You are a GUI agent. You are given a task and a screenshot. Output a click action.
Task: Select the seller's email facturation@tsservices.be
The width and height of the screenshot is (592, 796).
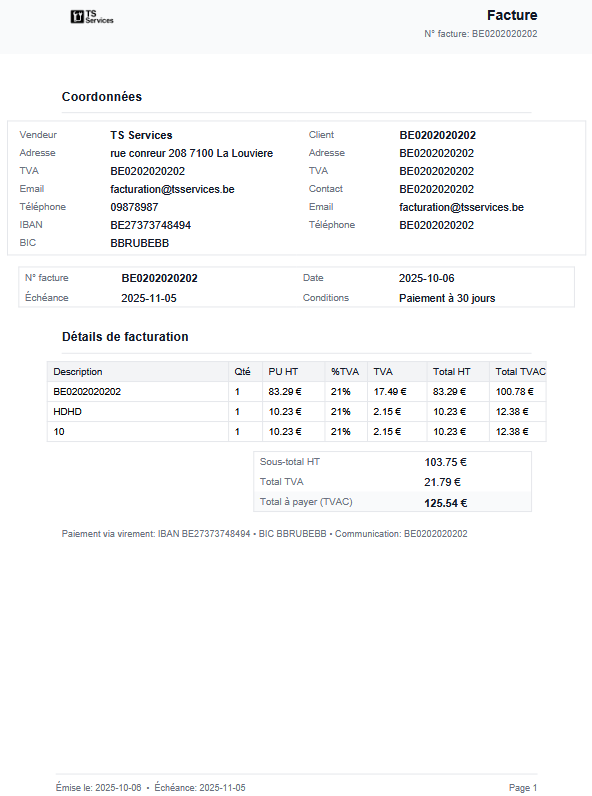172,189
